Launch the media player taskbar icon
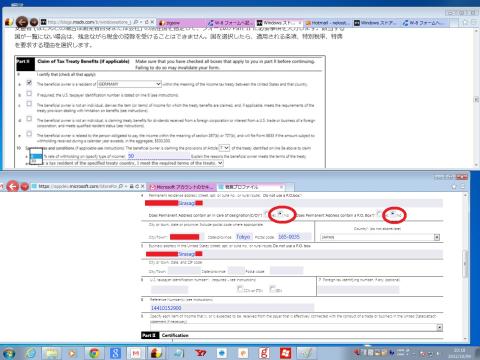The width and height of the screenshot is (480, 360). point(72,353)
